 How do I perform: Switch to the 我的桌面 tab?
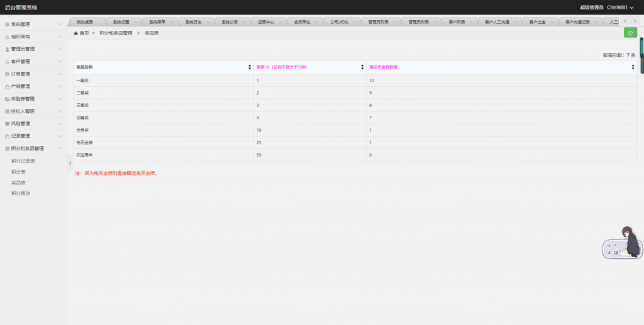[x=85, y=22]
